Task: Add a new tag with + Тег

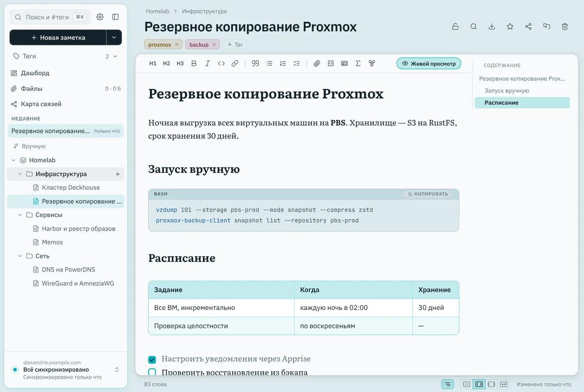Action: click(x=235, y=45)
